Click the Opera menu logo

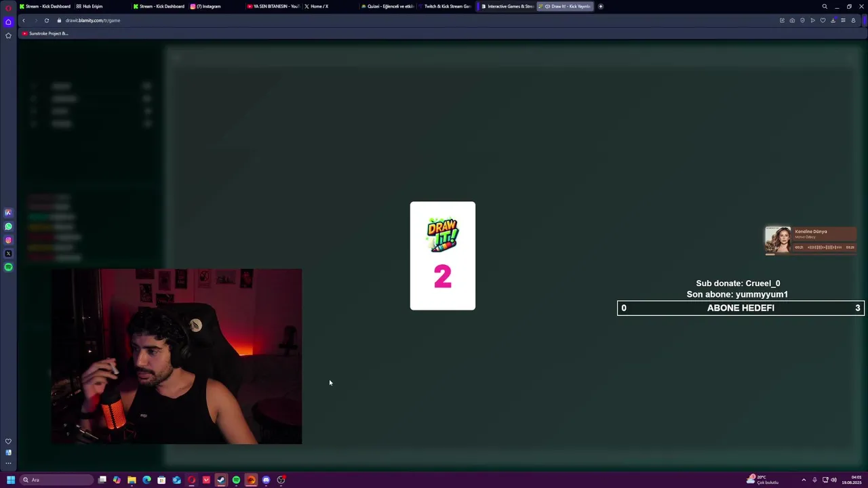tap(8, 7)
